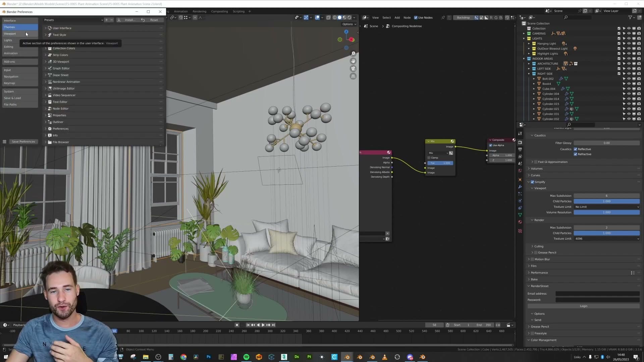Viewport: 644px width, 362px height.
Task: Open the Render properties tab icon
Action: click(x=520, y=142)
